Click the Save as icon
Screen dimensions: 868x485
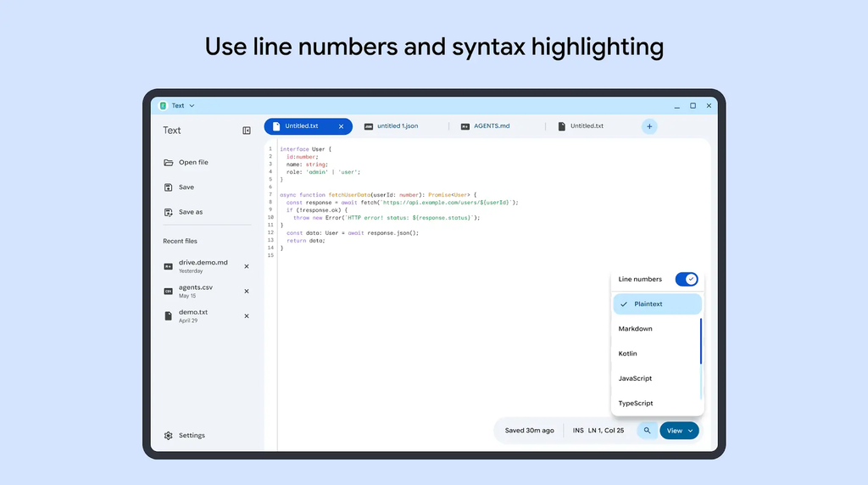coord(169,212)
